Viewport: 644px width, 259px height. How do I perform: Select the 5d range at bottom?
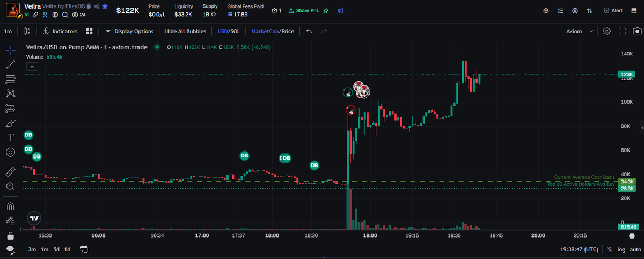pyautogui.click(x=56, y=249)
